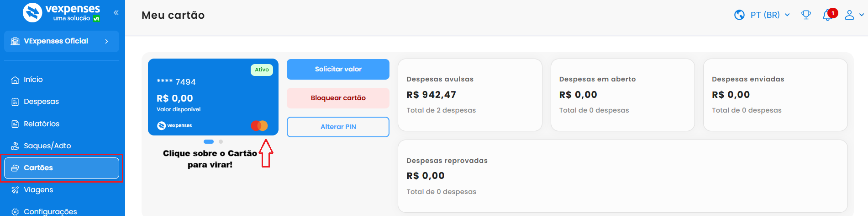Click the Saques/Adto hand-coin icon
Image resolution: width=868 pixels, height=216 pixels.
coord(15,146)
